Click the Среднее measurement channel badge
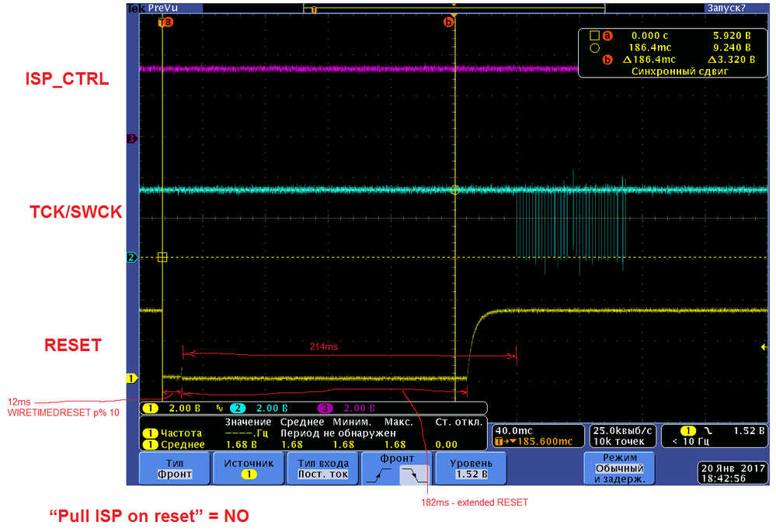The image size is (776, 532). point(151,444)
